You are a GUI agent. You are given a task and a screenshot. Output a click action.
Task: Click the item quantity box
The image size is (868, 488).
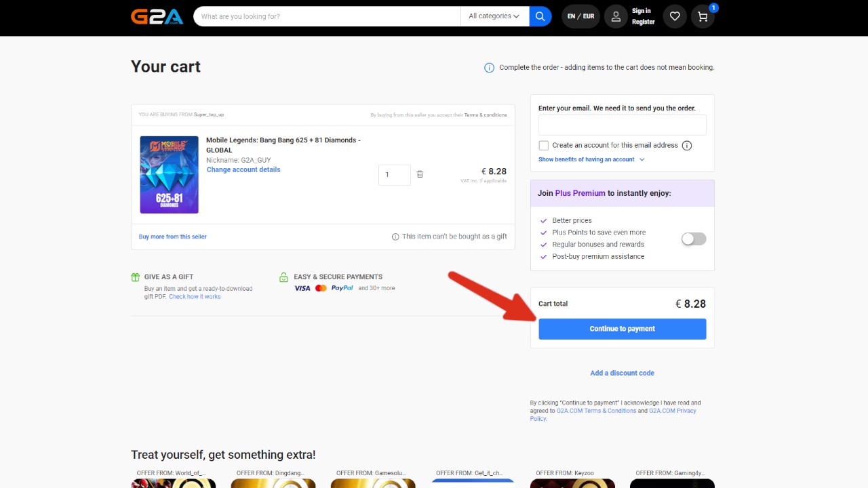pyautogui.click(x=394, y=175)
